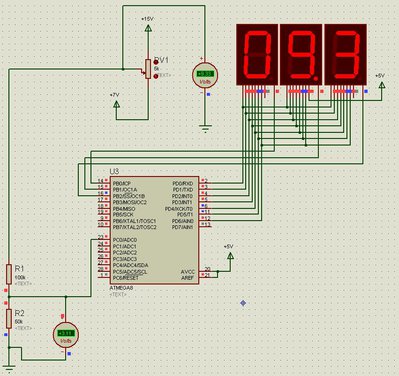Click the blue diamond marker on canvas
Image resolution: width=399 pixels, height=376 pixels.
pyautogui.click(x=243, y=303)
